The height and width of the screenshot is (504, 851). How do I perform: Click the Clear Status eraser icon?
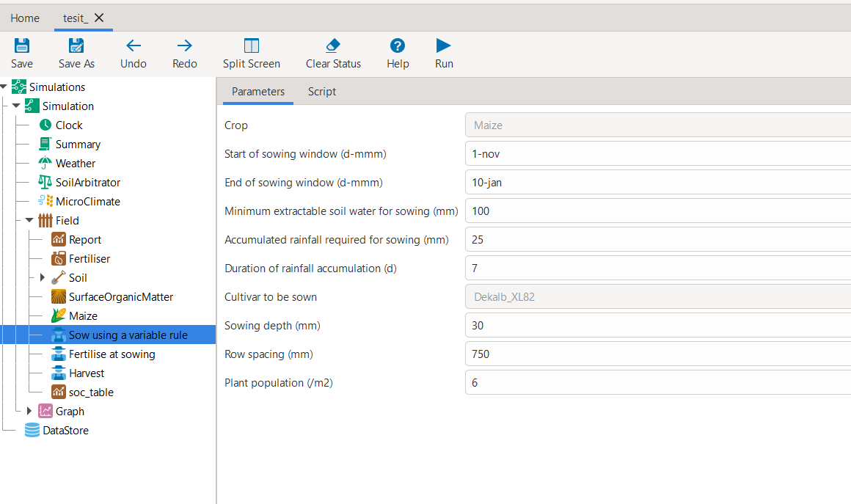[333, 46]
